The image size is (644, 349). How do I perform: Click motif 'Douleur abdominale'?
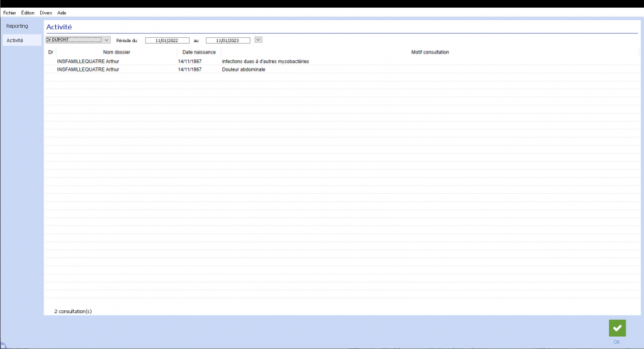(243, 69)
